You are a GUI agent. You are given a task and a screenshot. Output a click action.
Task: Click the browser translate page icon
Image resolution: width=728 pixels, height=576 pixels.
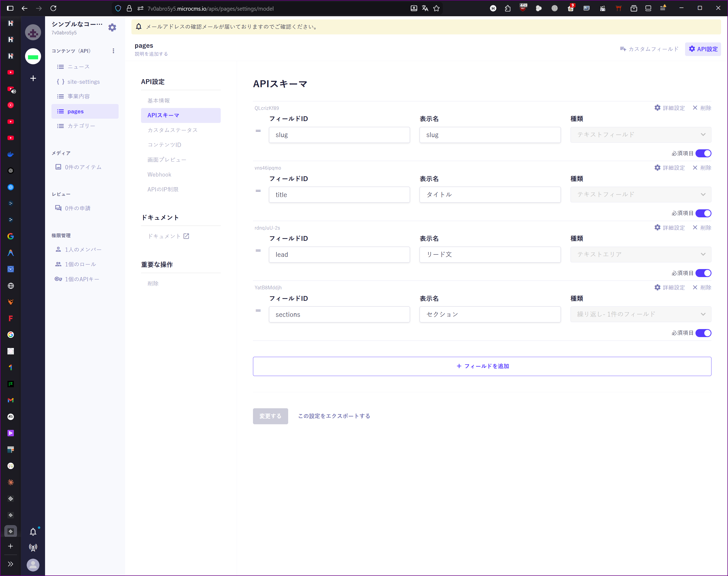[425, 9]
